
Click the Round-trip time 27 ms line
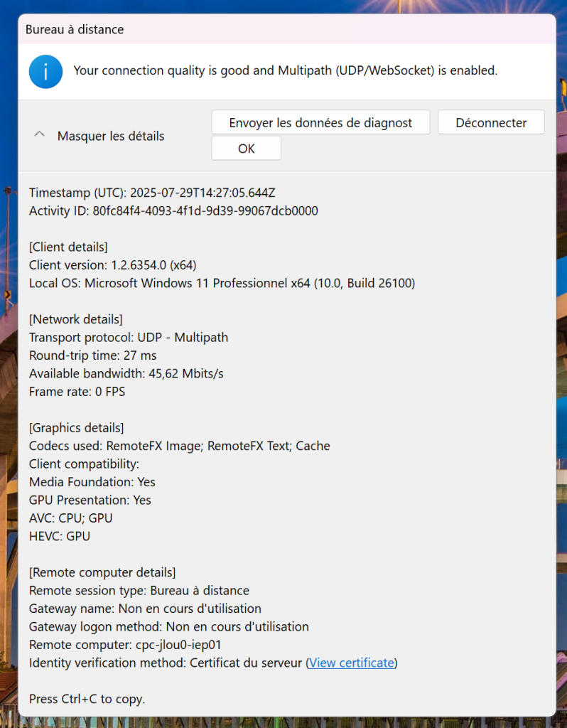93,355
